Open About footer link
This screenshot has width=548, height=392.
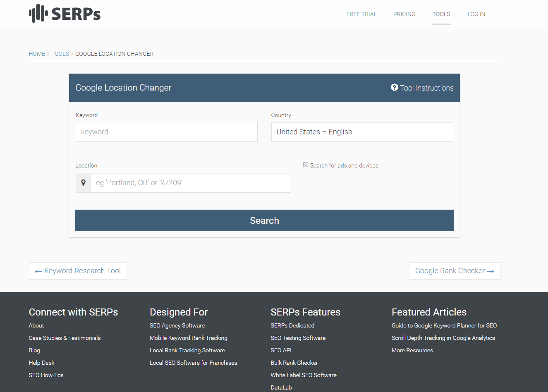point(36,325)
